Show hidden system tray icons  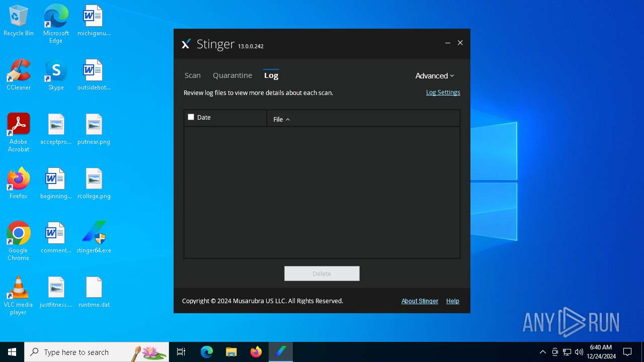(542, 352)
